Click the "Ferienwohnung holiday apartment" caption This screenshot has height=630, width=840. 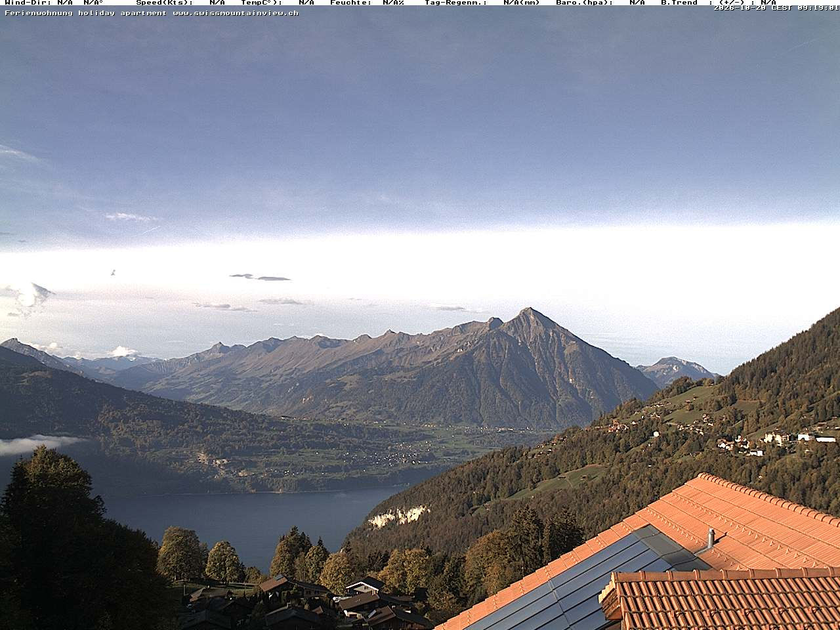(86, 13)
